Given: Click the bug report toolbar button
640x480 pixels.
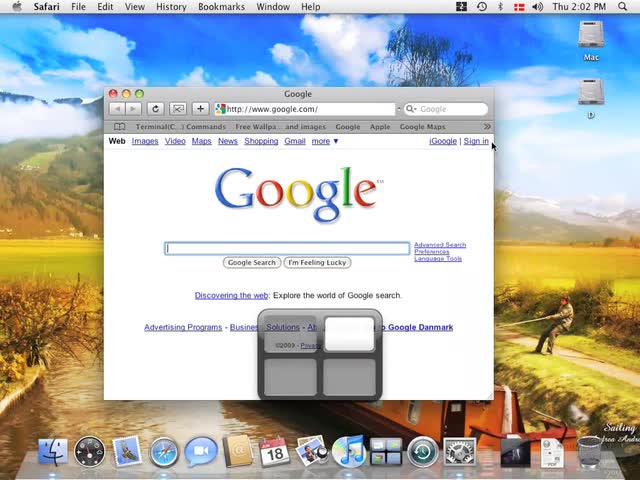Looking at the screenshot, I should (178, 109).
